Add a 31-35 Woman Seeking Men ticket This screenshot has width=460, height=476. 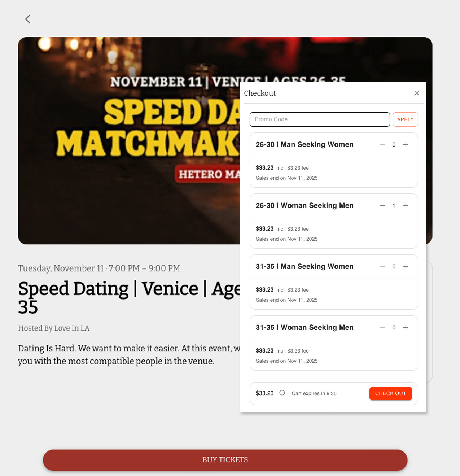pyautogui.click(x=406, y=328)
